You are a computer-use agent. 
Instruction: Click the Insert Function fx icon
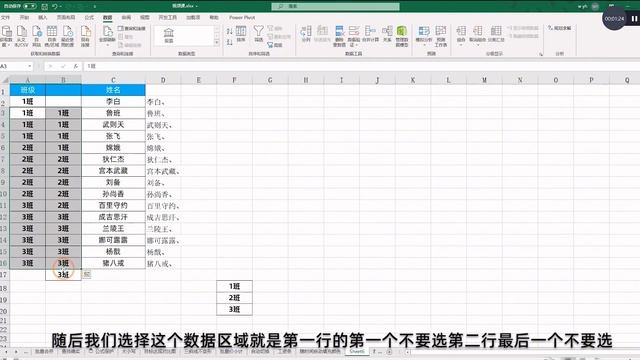(76, 66)
